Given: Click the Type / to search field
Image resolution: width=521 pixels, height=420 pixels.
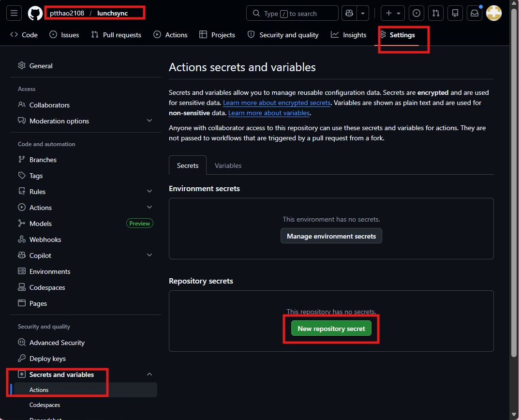Looking at the screenshot, I should point(292,14).
